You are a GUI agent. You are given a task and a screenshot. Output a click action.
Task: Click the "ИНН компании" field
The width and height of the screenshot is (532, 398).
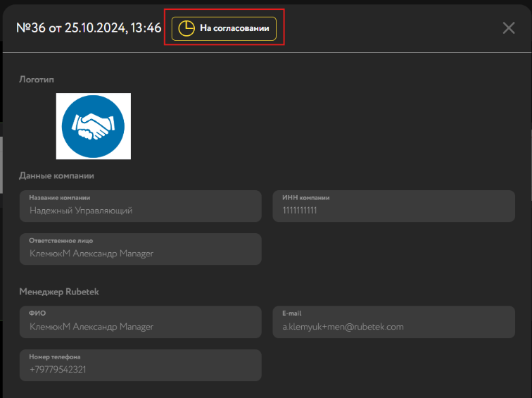(393, 206)
